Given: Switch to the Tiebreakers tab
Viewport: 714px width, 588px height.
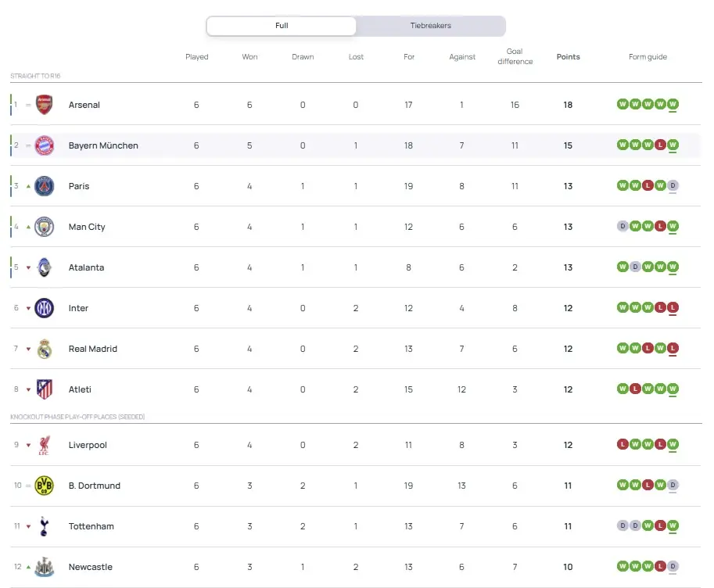Looking at the screenshot, I should click(430, 26).
